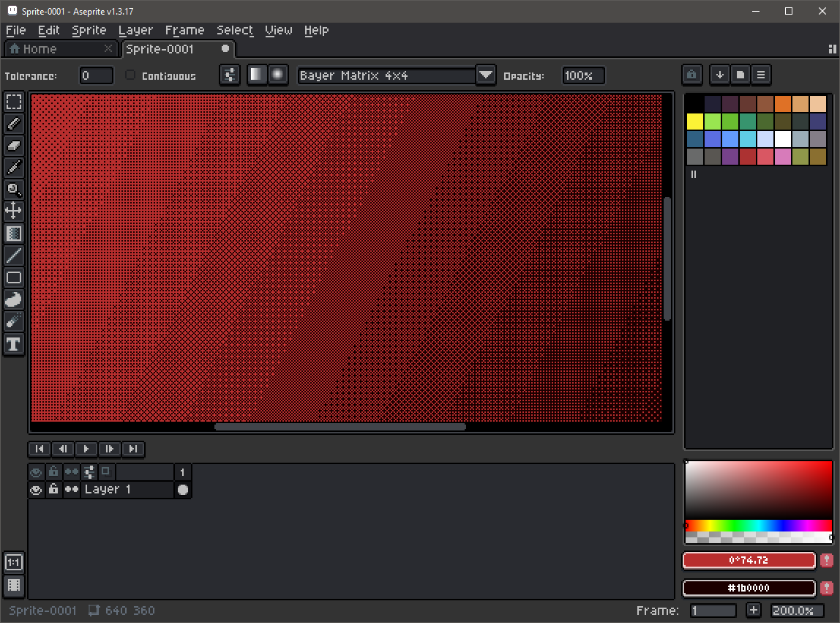Select the Text tool
840x623 pixels.
point(13,343)
